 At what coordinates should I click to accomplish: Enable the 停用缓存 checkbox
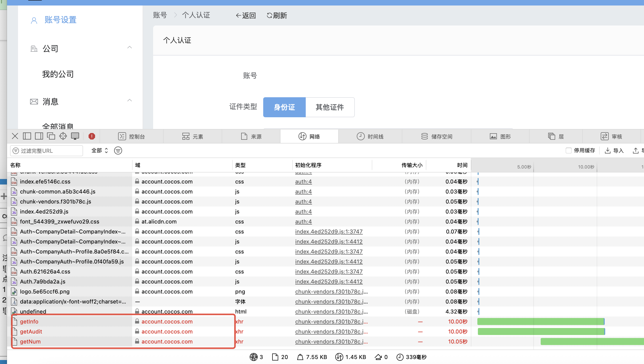pos(568,150)
